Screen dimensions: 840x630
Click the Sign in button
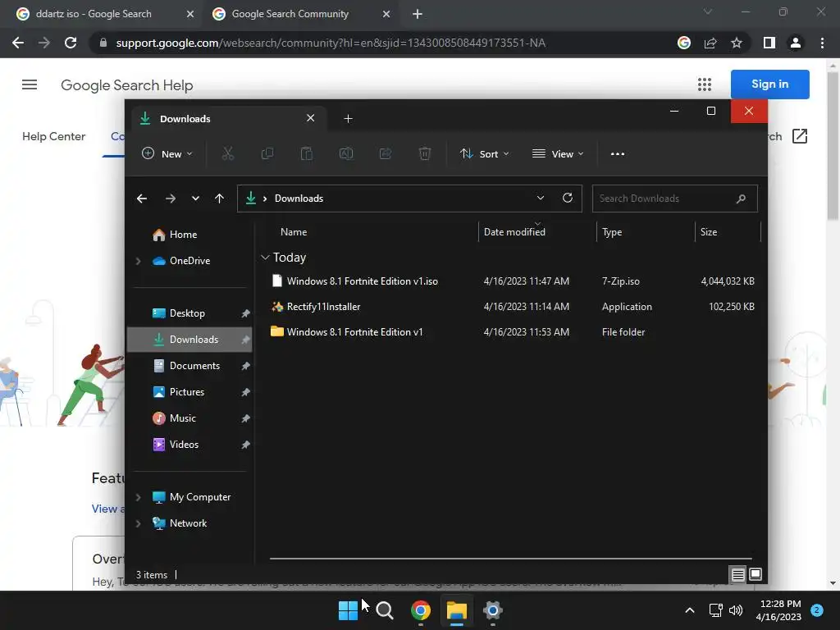tap(769, 84)
